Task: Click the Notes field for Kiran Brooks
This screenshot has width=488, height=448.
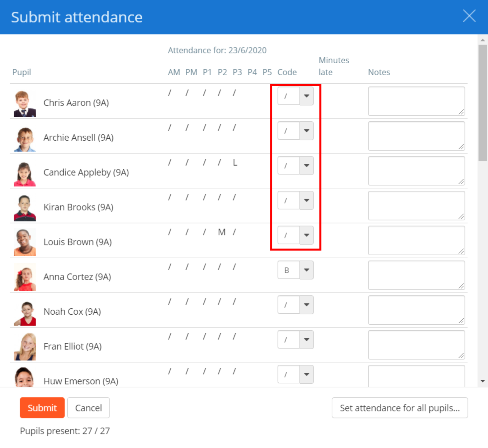Action: (416, 206)
